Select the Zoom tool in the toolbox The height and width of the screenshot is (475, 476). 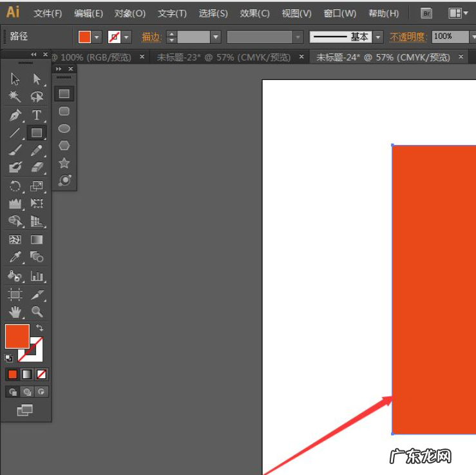37,312
